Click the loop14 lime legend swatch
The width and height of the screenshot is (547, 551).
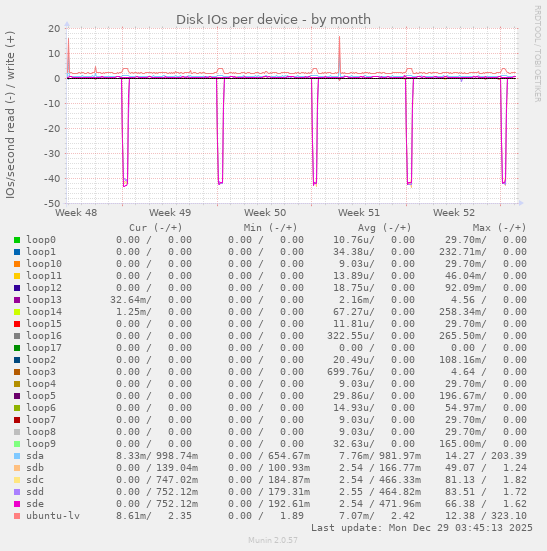click(17, 312)
